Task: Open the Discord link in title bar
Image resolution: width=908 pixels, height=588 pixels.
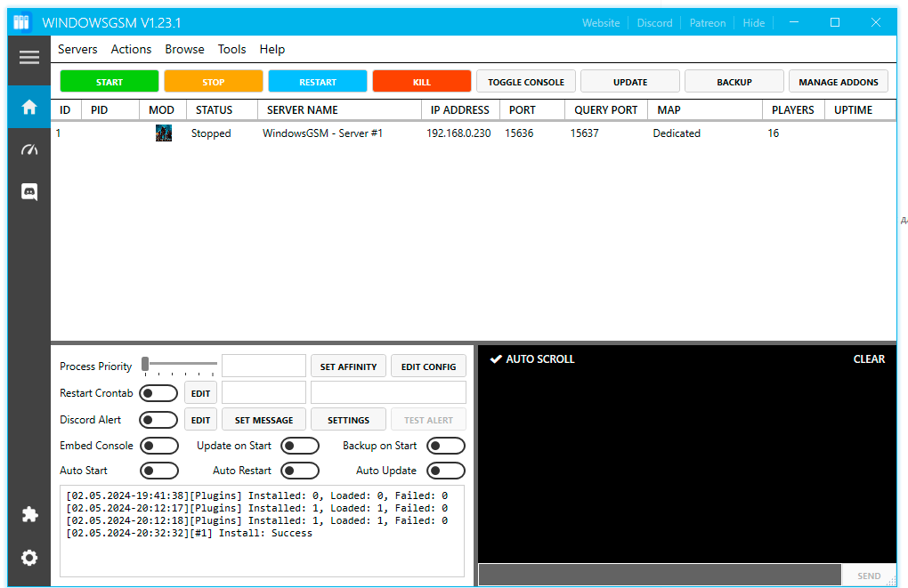Action: click(x=654, y=22)
